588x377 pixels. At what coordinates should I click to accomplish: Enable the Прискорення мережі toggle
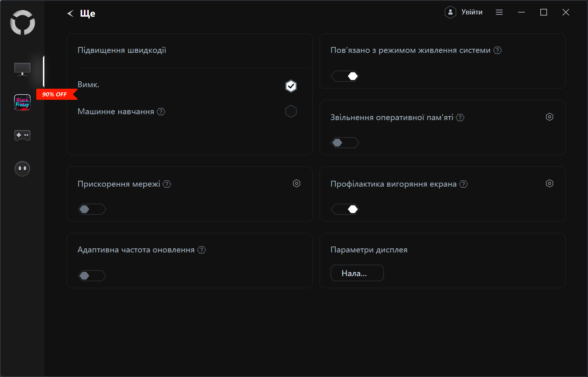(x=92, y=209)
